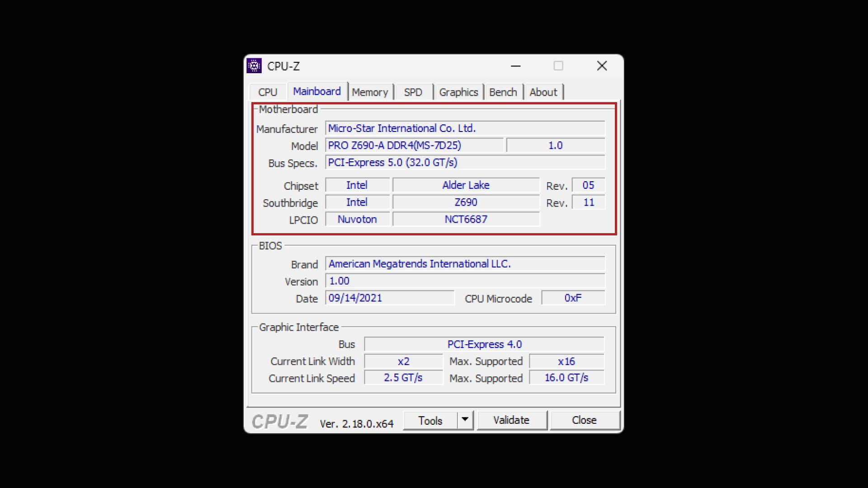868x488 pixels.
Task: Click the disabled maximize button
Action: click(x=558, y=66)
